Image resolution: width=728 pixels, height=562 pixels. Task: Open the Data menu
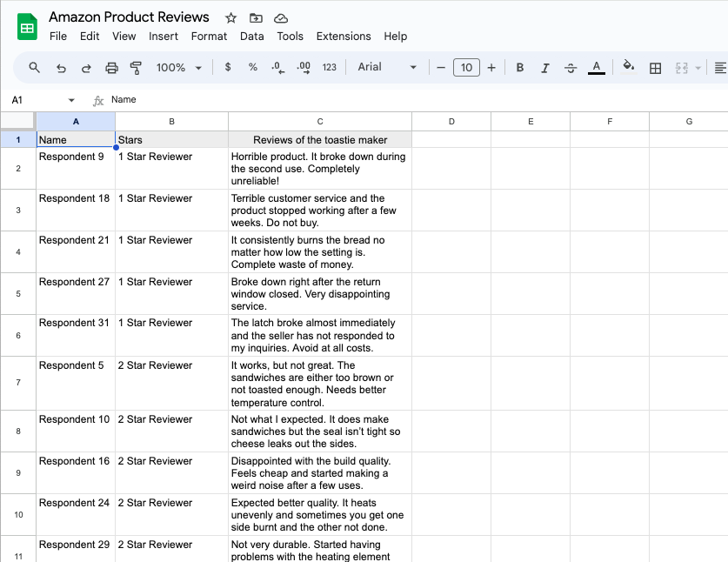[x=252, y=37]
